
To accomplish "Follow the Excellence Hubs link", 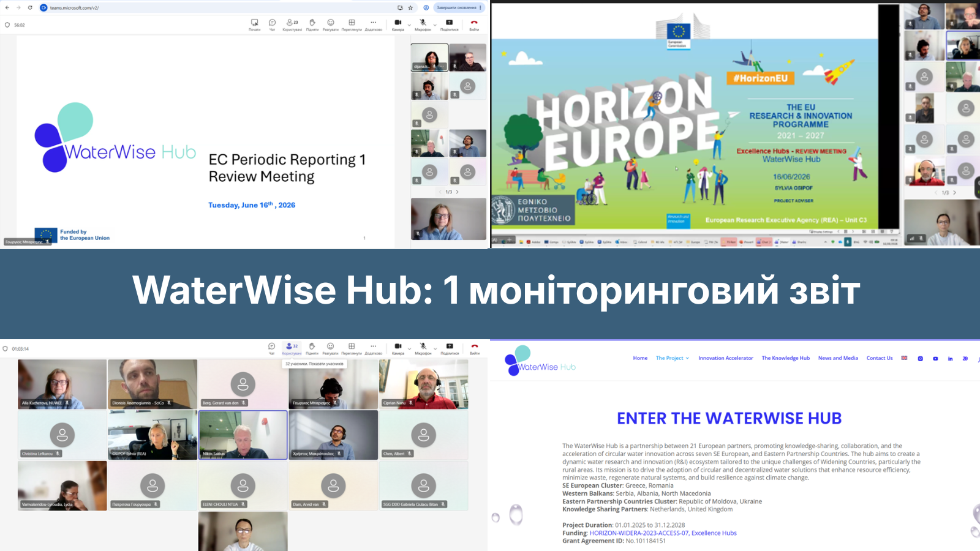I will pos(714,533).
